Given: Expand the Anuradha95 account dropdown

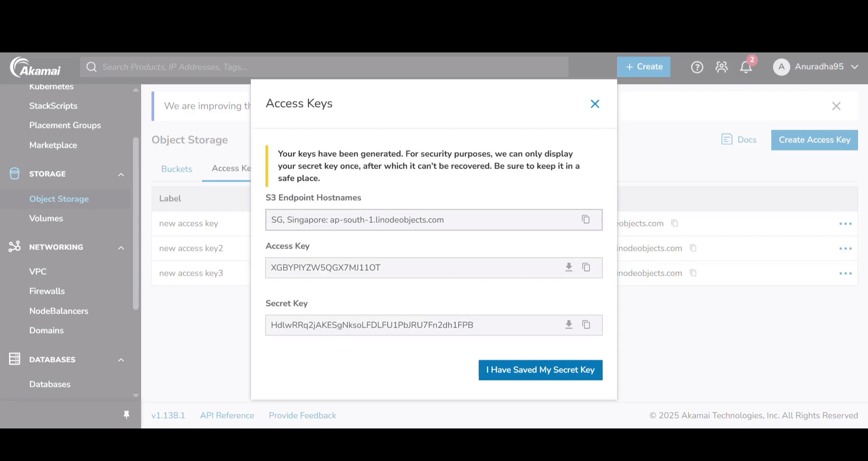Looking at the screenshot, I should [x=854, y=67].
